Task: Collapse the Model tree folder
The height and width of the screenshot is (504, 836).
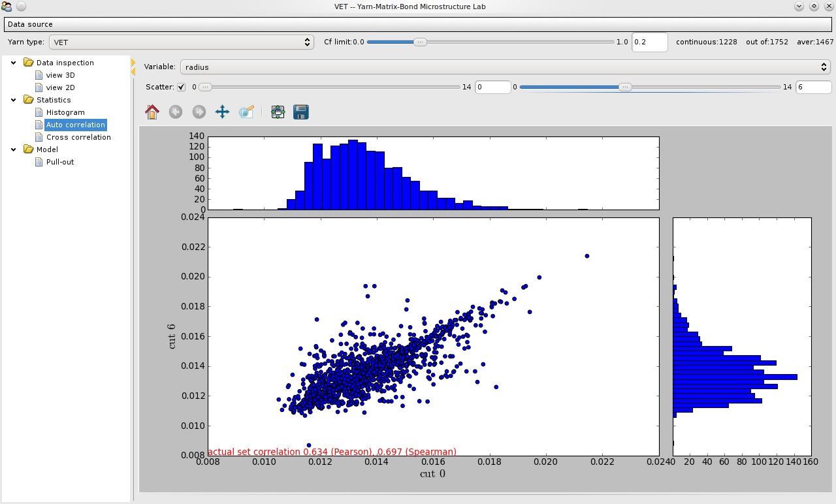Action: 13,150
